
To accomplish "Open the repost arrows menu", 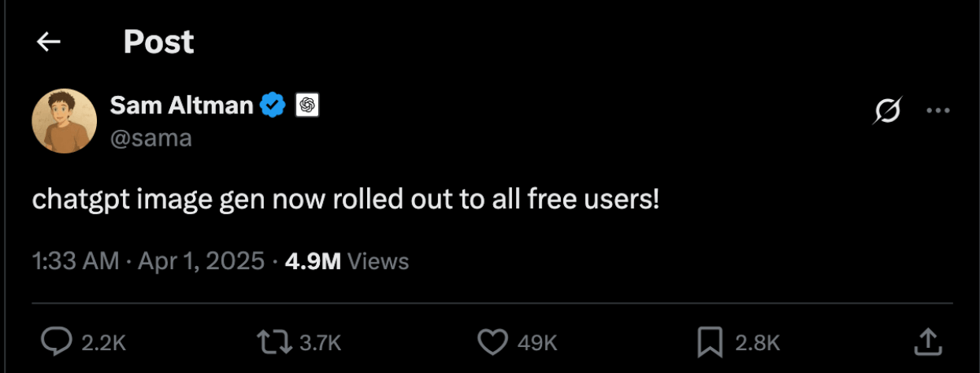I will click(x=271, y=342).
